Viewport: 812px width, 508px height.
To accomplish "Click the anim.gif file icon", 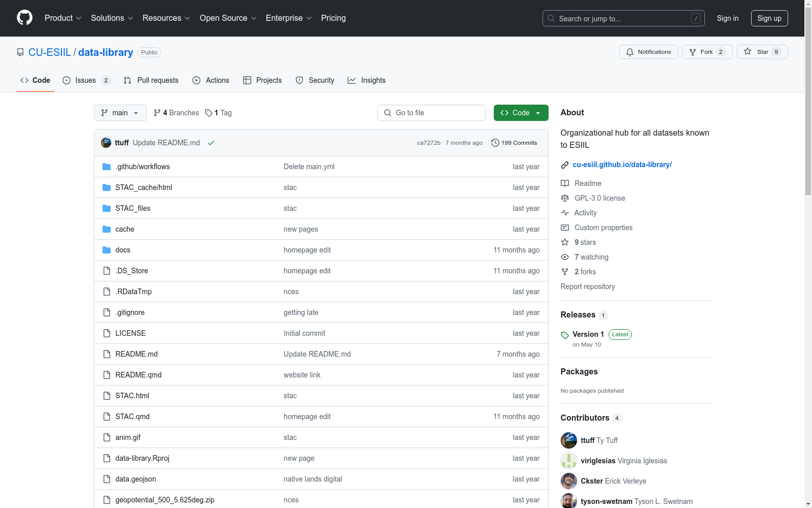I will coord(107,437).
